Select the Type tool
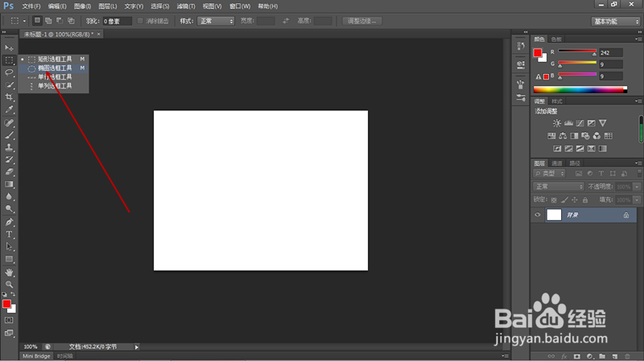 pos(9,234)
